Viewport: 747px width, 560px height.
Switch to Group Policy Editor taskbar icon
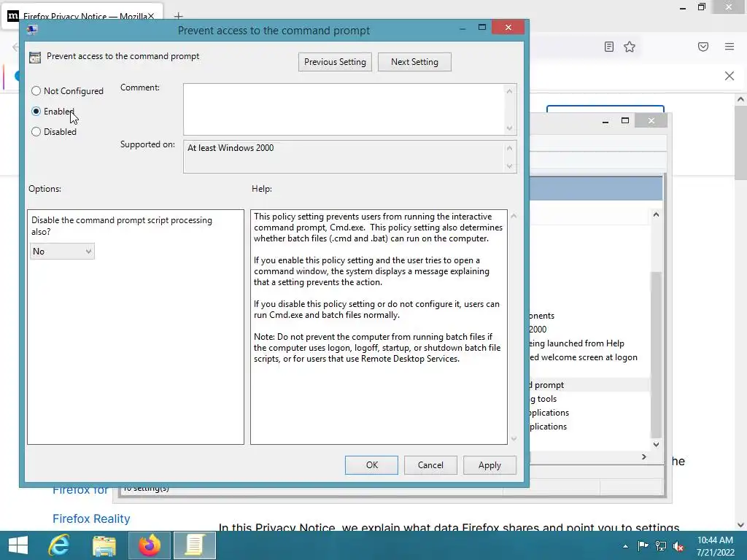194,545
